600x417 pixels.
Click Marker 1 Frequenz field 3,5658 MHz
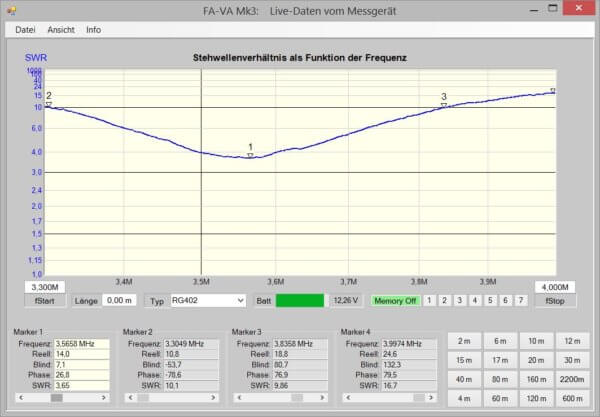pos(82,344)
